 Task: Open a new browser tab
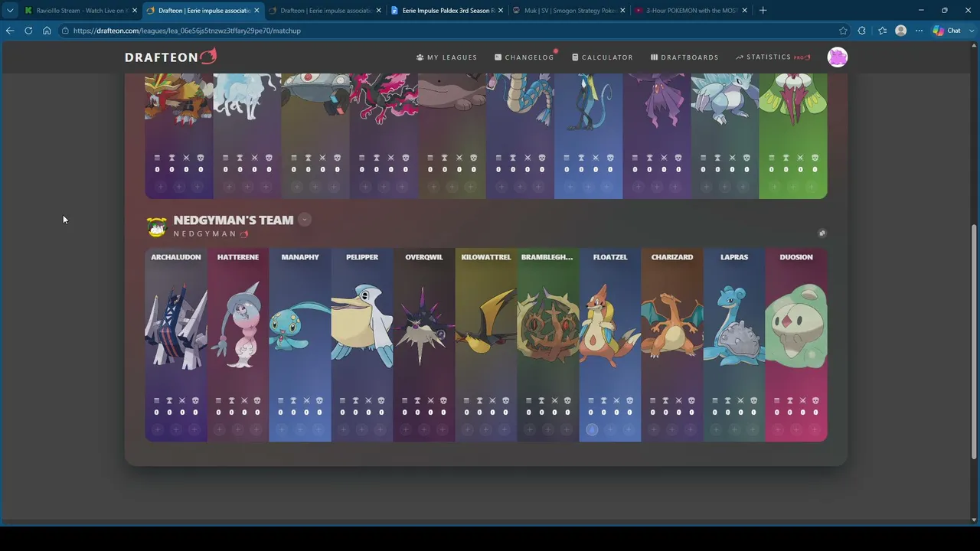pyautogui.click(x=763, y=11)
